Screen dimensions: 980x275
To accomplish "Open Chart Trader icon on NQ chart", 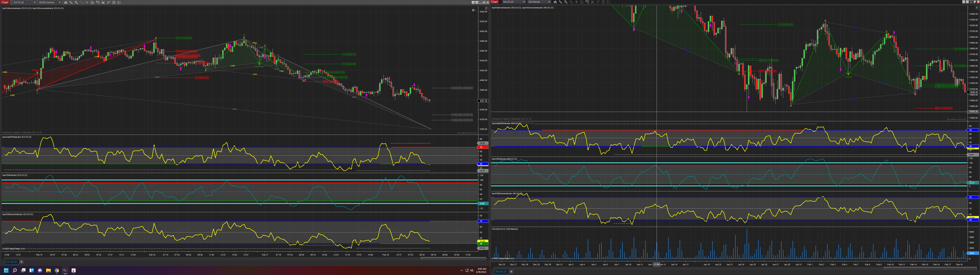I will click(587, 2).
